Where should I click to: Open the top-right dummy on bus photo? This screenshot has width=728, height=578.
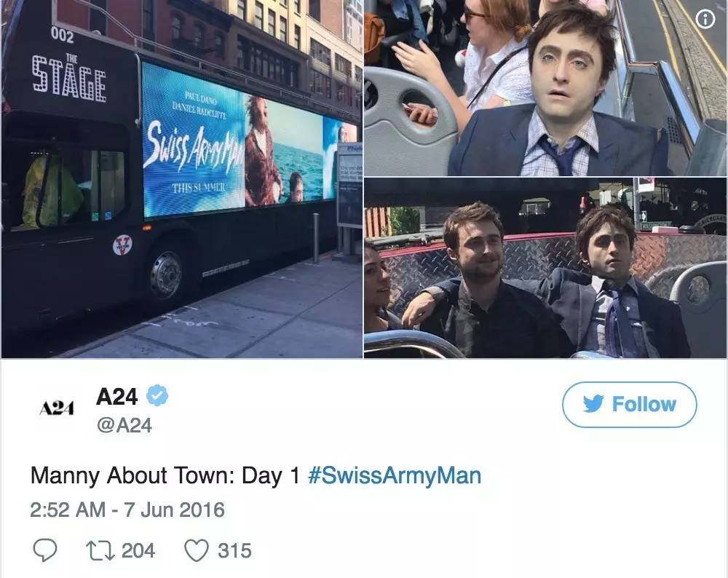545,88
